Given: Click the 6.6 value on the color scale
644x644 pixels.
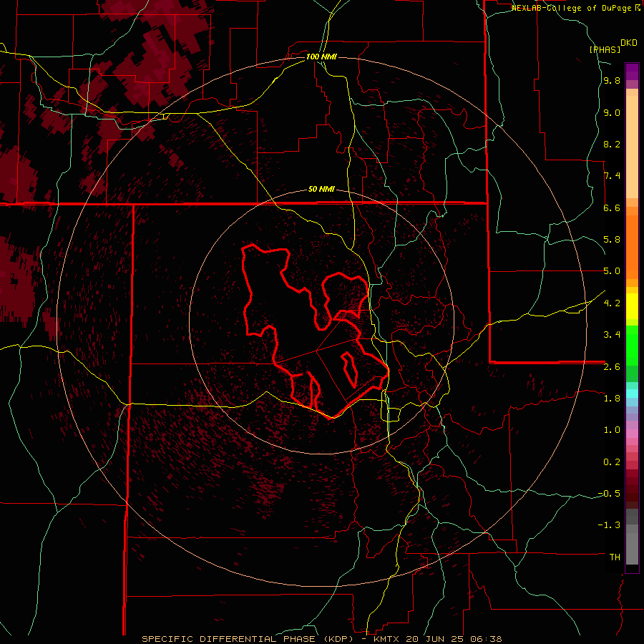Looking at the screenshot, I should click(x=612, y=208).
